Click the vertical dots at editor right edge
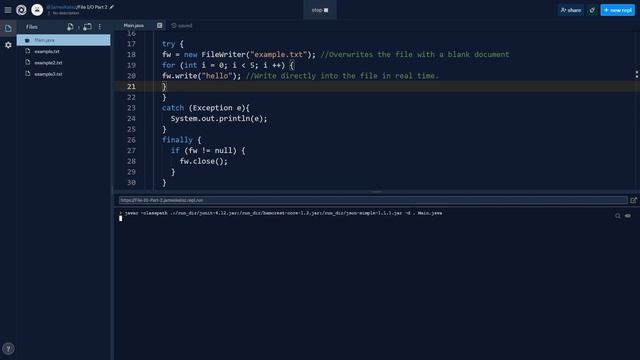Screen dimensions: 640x360 point(637,74)
